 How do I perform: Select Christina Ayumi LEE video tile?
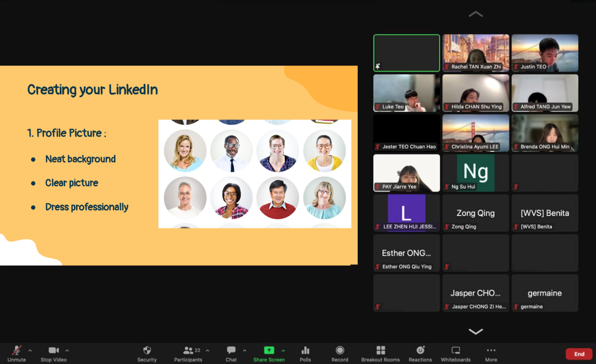tap(476, 133)
